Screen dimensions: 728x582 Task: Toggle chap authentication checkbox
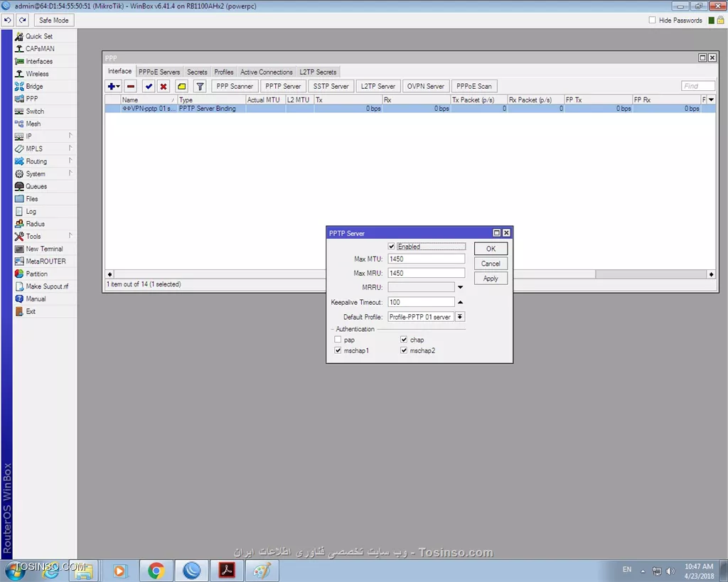pos(404,340)
